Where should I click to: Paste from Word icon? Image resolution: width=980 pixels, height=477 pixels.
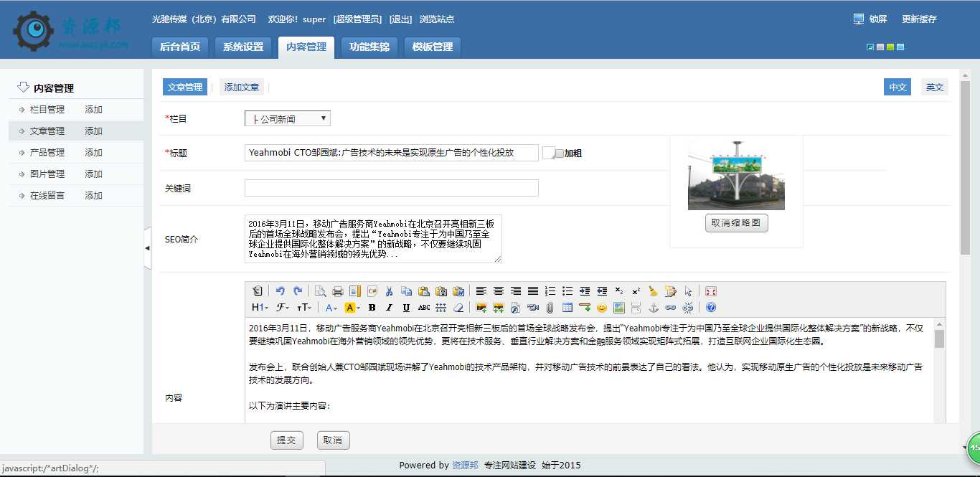point(458,291)
